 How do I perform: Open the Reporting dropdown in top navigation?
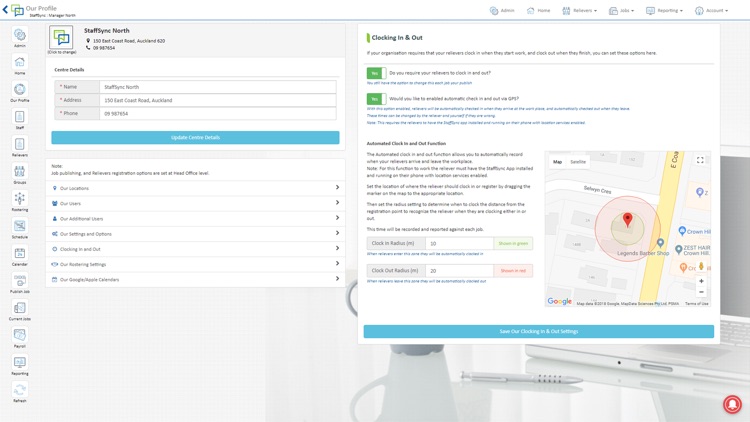664,11
